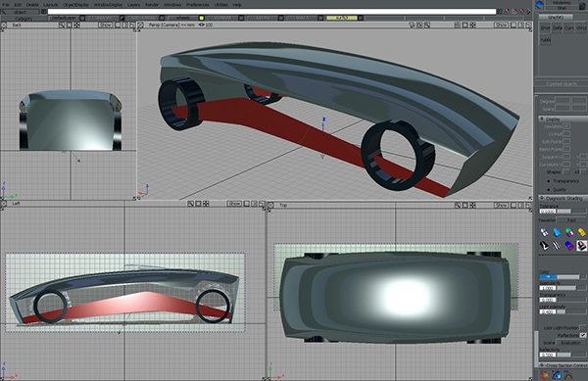Select the zebra stripes shading icon
This screenshot has height=381, width=588.
coord(557,246)
